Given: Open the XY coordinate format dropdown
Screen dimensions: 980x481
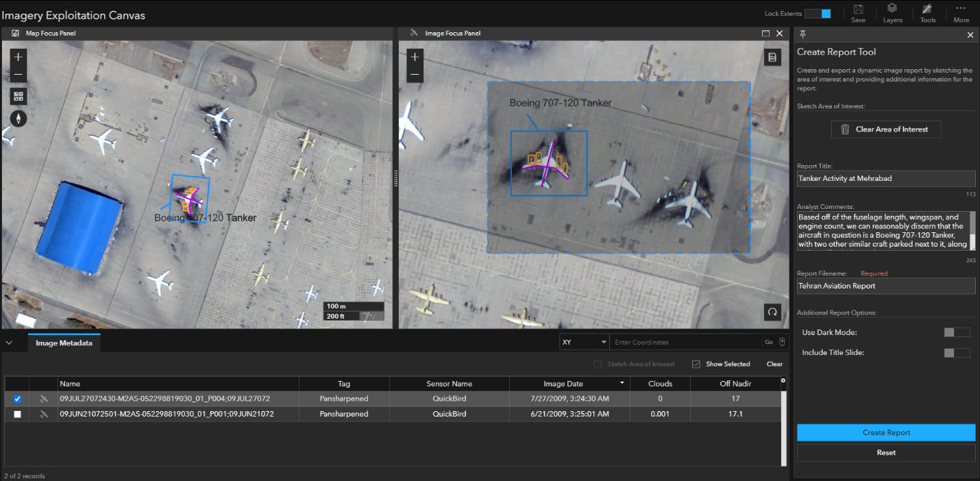Looking at the screenshot, I should [584, 342].
